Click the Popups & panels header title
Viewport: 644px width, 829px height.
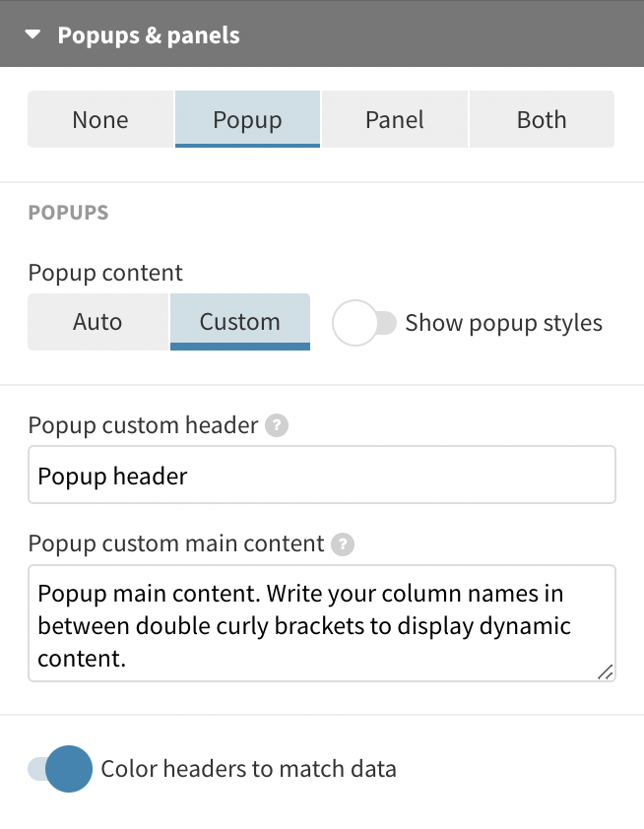[149, 35]
